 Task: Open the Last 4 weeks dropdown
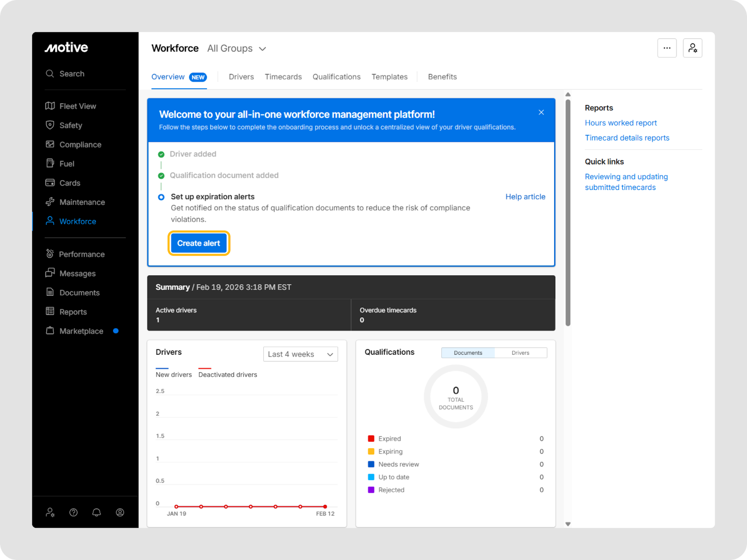point(300,354)
